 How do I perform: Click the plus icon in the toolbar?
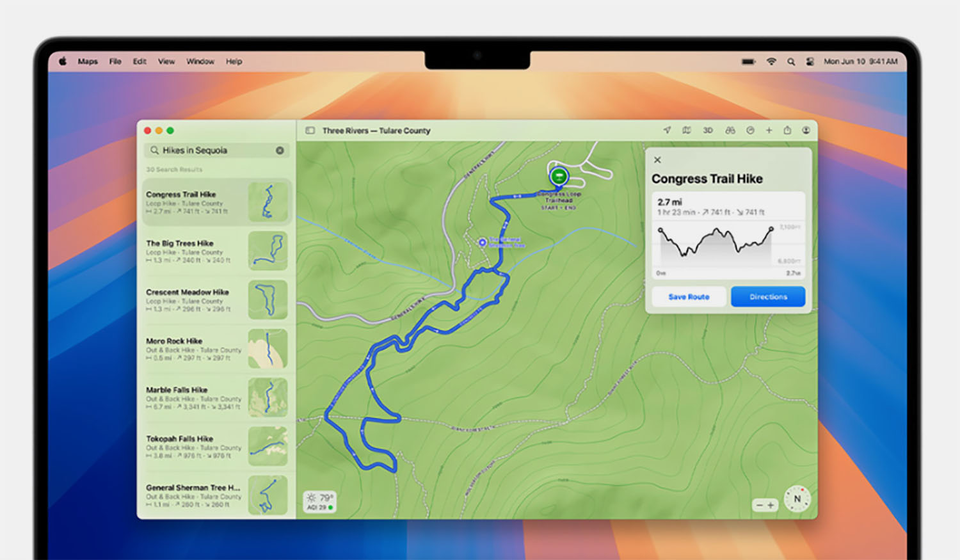coord(769,130)
